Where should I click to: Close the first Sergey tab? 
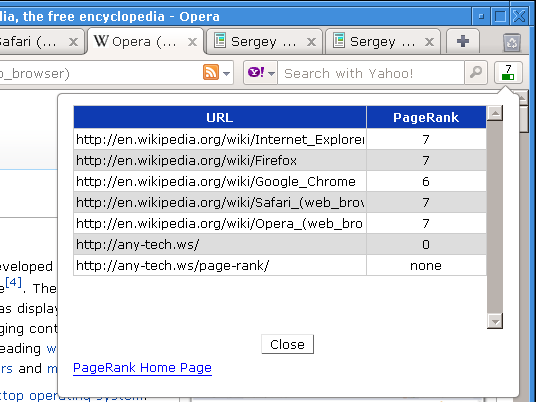[x=311, y=42]
